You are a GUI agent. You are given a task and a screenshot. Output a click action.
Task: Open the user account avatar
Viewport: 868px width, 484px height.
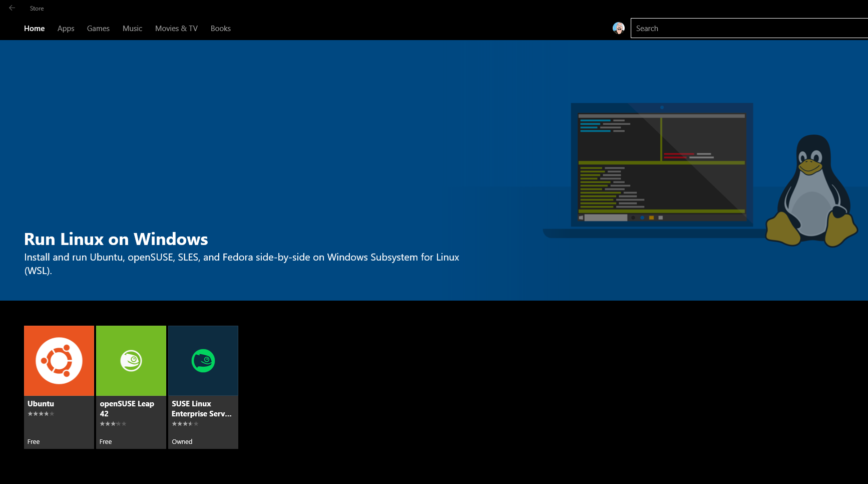(619, 28)
